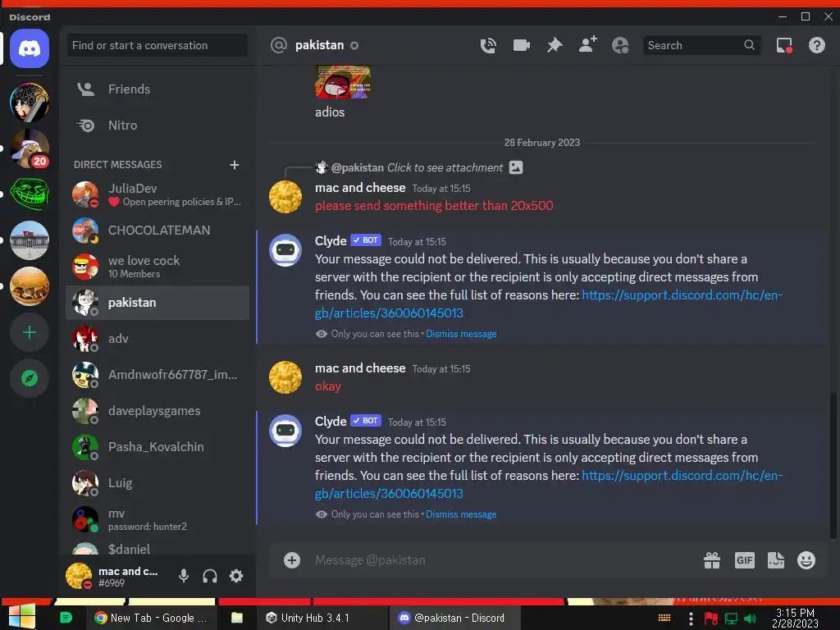Open Luig direct message

(157, 483)
